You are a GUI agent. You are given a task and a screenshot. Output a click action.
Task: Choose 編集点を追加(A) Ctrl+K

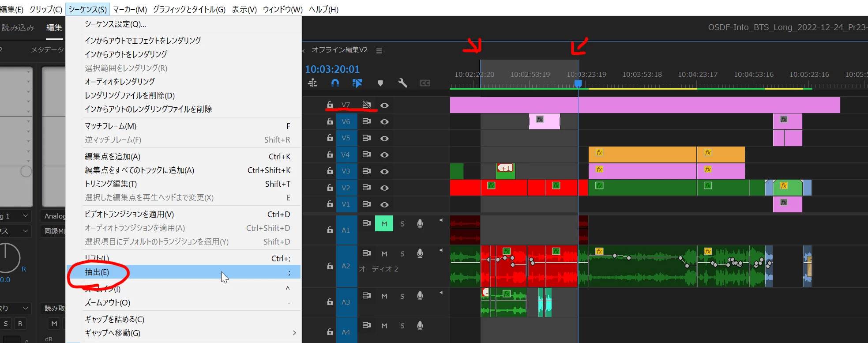184,156
